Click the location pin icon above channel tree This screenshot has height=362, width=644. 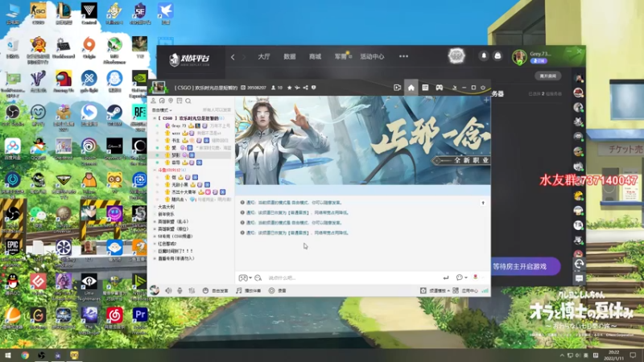[171, 101]
